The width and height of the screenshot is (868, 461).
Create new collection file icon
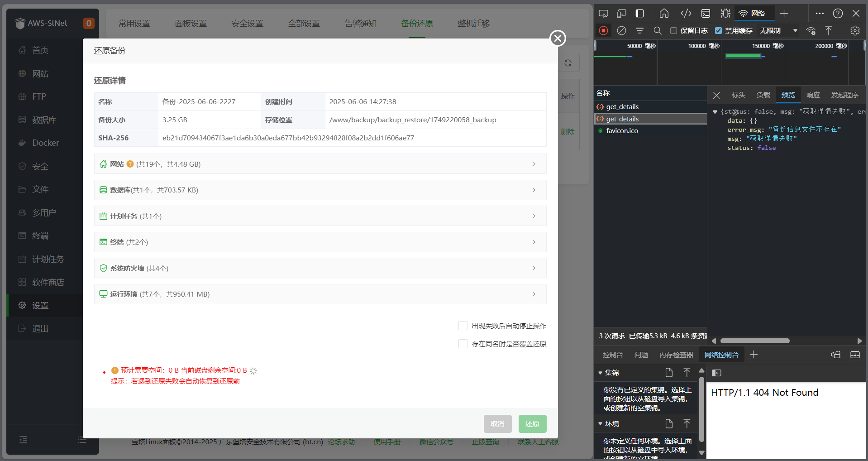(669, 373)
